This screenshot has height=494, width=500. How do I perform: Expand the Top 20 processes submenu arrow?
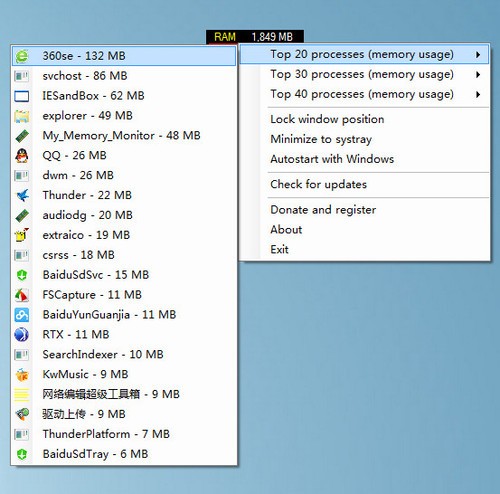click(478, 55)
